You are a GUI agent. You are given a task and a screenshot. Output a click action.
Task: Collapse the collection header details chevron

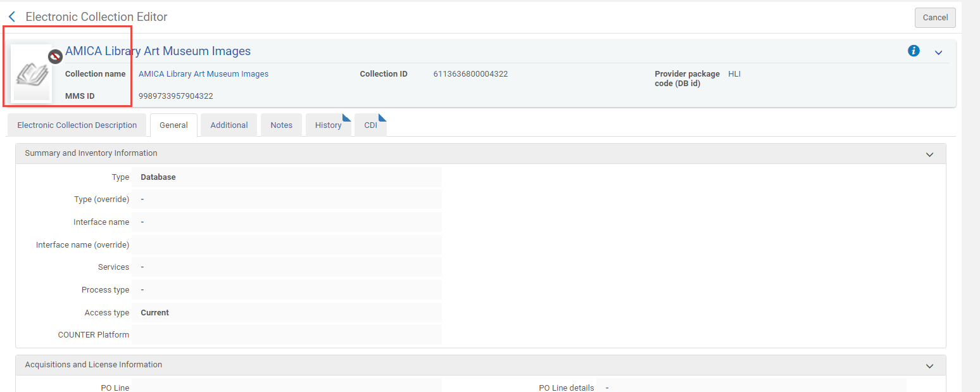pyautogui.click(x=939, y=53)
